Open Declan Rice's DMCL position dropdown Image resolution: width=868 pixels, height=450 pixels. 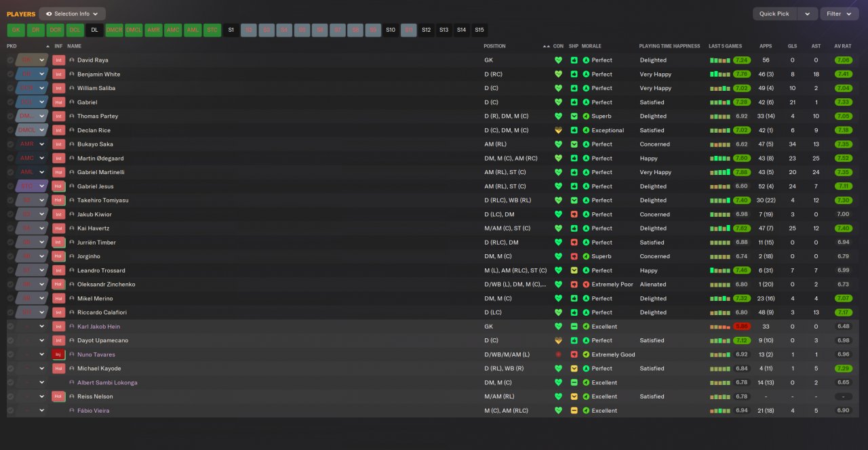pos(41,130)
